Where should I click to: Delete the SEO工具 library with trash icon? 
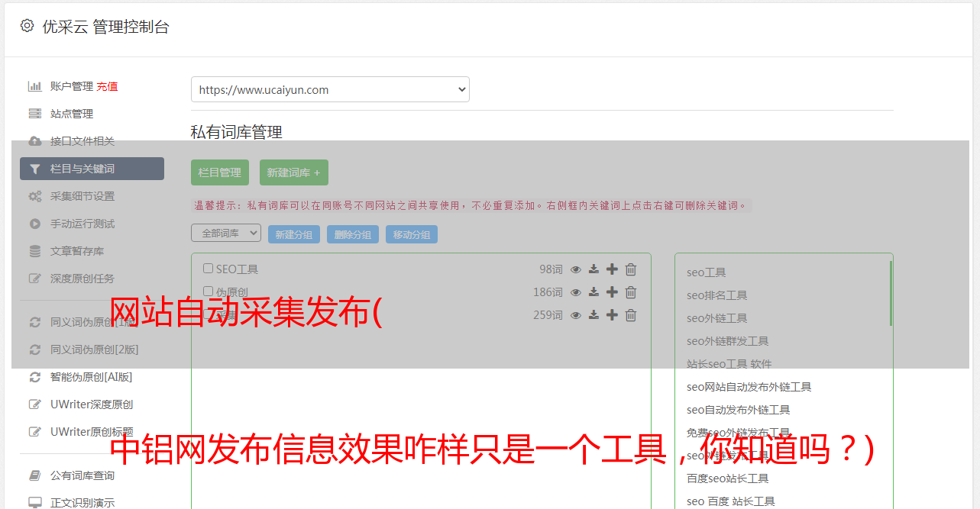pos(631,269)
